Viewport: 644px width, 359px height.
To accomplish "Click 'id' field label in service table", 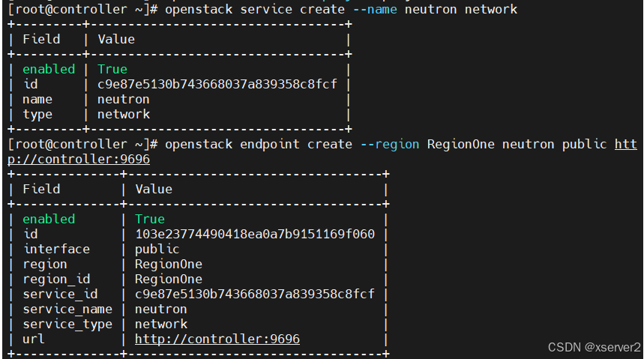I will 31,84.
